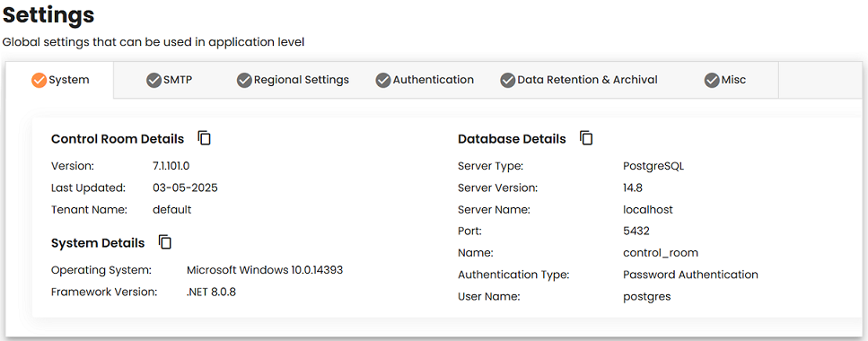The width and height of the screenshot is (868, 341).
Task: Click the checkmark icon beside SMTP
Action: 153,80
